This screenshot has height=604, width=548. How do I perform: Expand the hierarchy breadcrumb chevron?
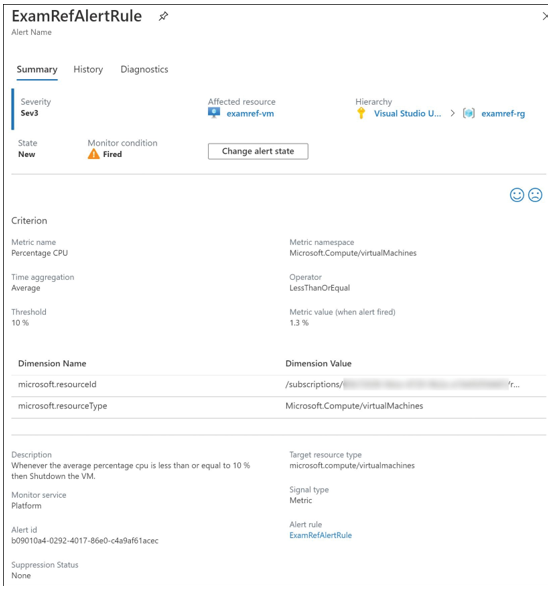[x=452, y=113]
